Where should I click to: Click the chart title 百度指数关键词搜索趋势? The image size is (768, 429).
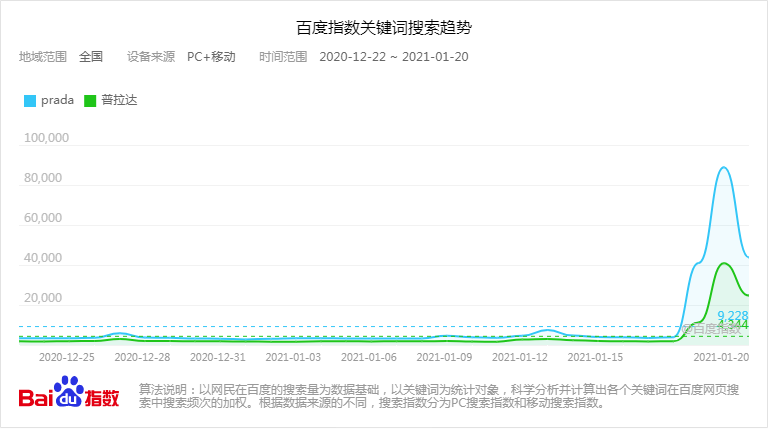point(384,27)
